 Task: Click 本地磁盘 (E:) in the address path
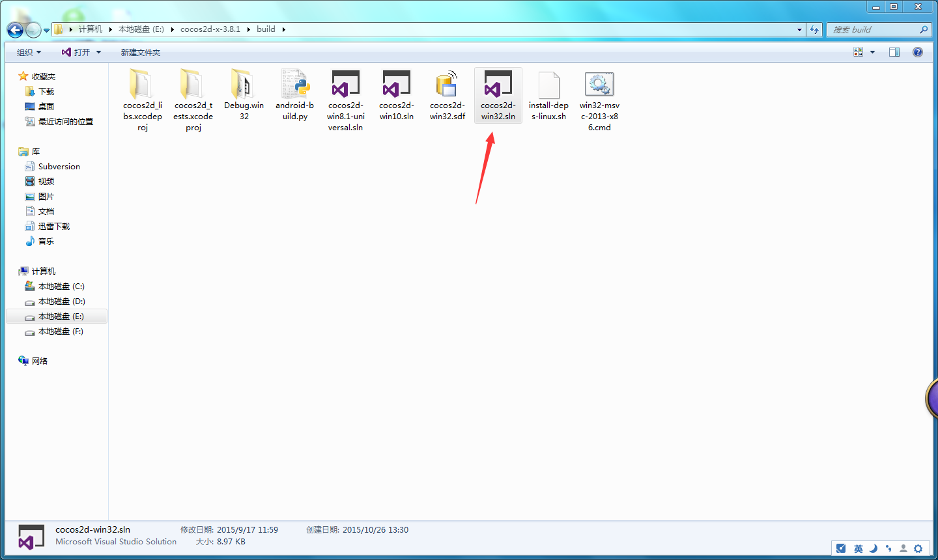point(141,29)
